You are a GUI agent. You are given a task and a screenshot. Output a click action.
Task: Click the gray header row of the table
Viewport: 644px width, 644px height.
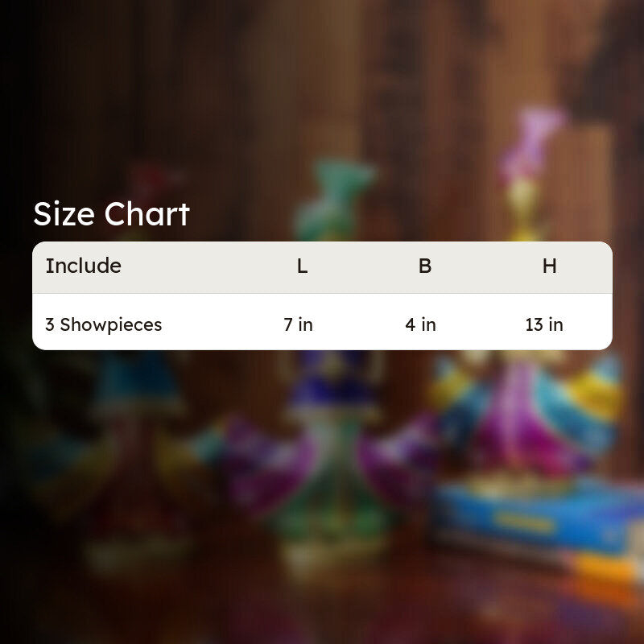point(322,267)
